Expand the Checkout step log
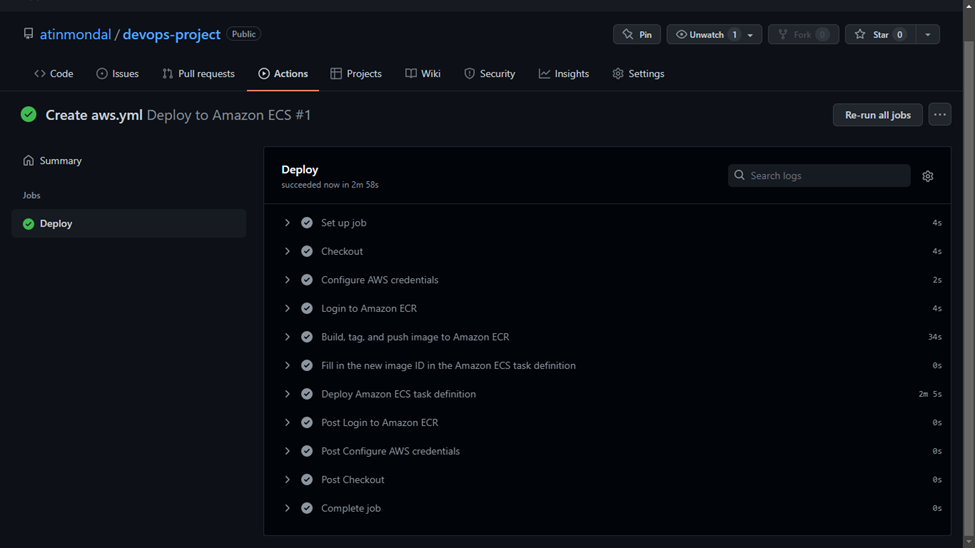This screenshot has width=975, height=548. [287, 251]
